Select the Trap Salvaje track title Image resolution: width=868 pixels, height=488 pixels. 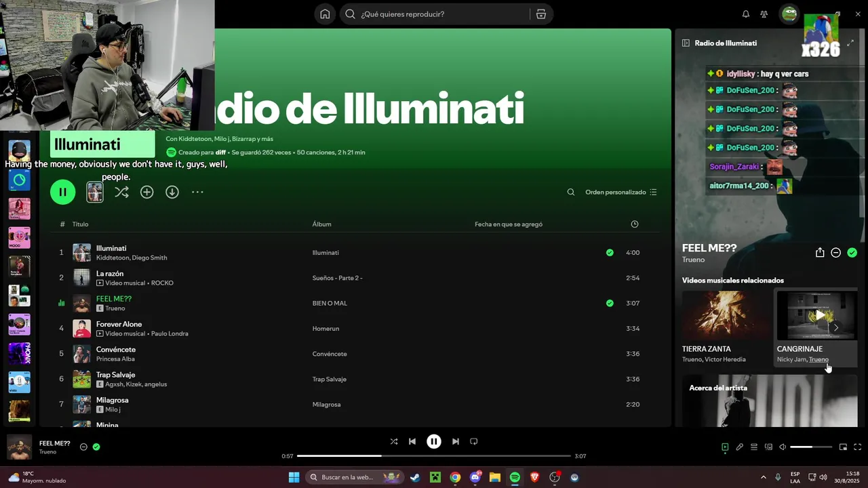115,375
